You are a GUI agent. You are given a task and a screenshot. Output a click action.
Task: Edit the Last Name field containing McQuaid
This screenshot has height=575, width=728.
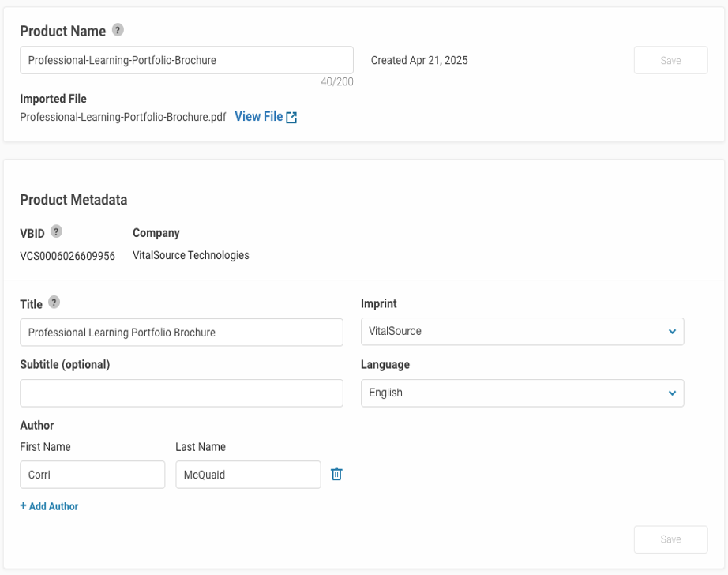point(247,475)
